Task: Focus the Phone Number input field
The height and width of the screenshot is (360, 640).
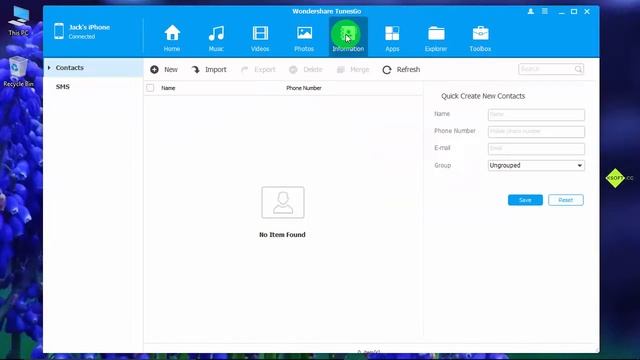Action: click(536, 131)
